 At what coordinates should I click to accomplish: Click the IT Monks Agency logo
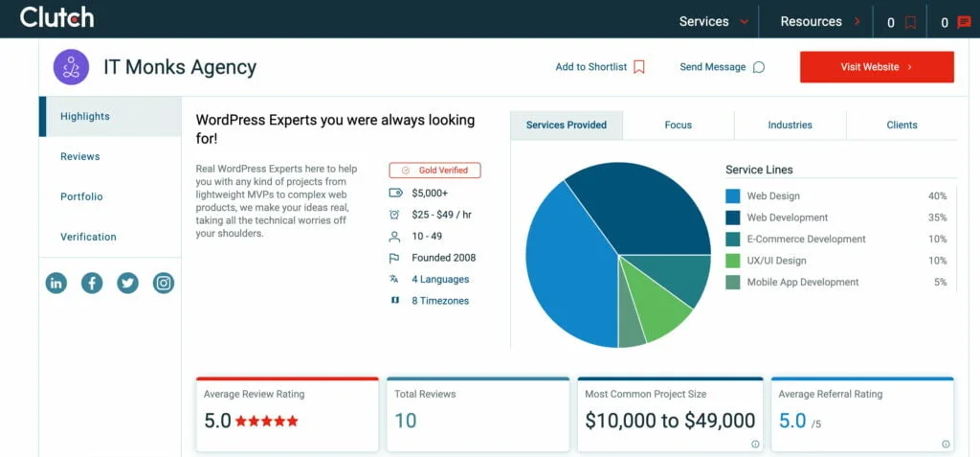[71, 67]
